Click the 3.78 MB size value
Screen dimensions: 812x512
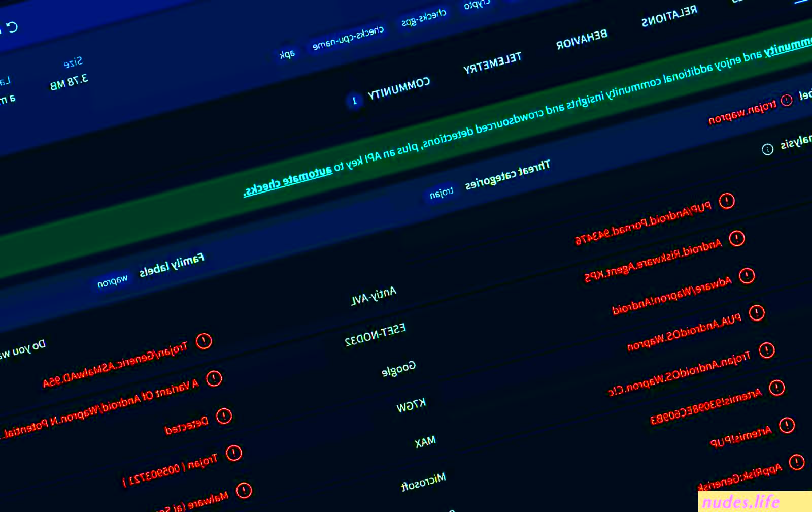pos(69,82)
